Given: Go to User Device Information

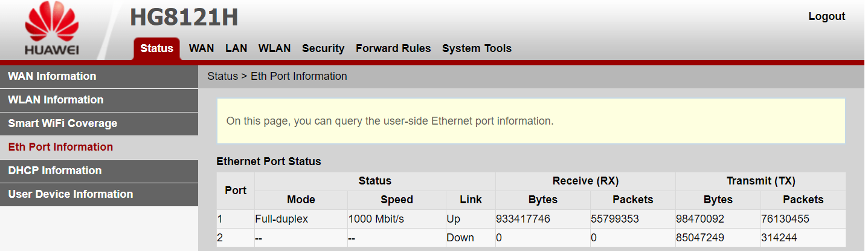Looking at the screenshot, I should (x=99, y=194).
